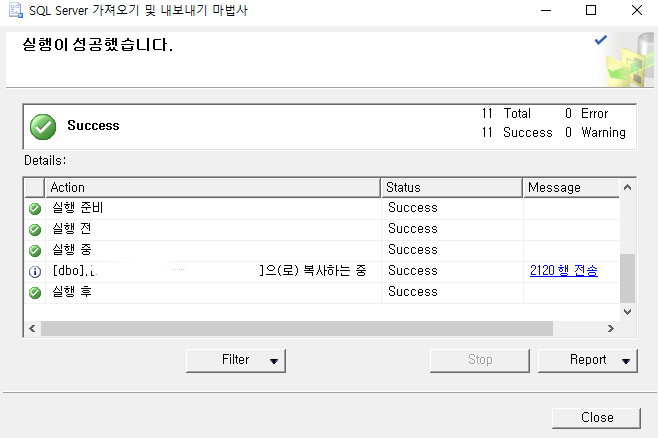
Task: Click the 0 Warning count text
Action: (595, 133)
